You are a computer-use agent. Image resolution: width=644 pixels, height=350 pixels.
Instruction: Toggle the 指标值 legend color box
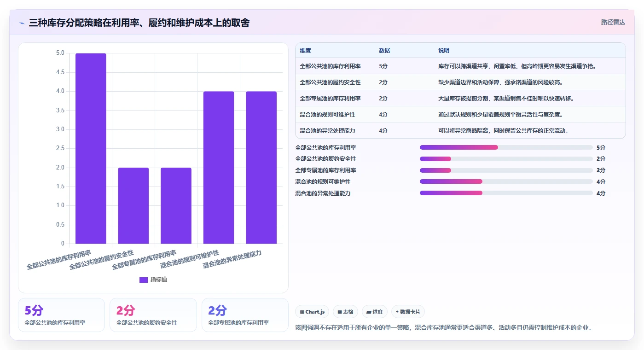[144, 280]
